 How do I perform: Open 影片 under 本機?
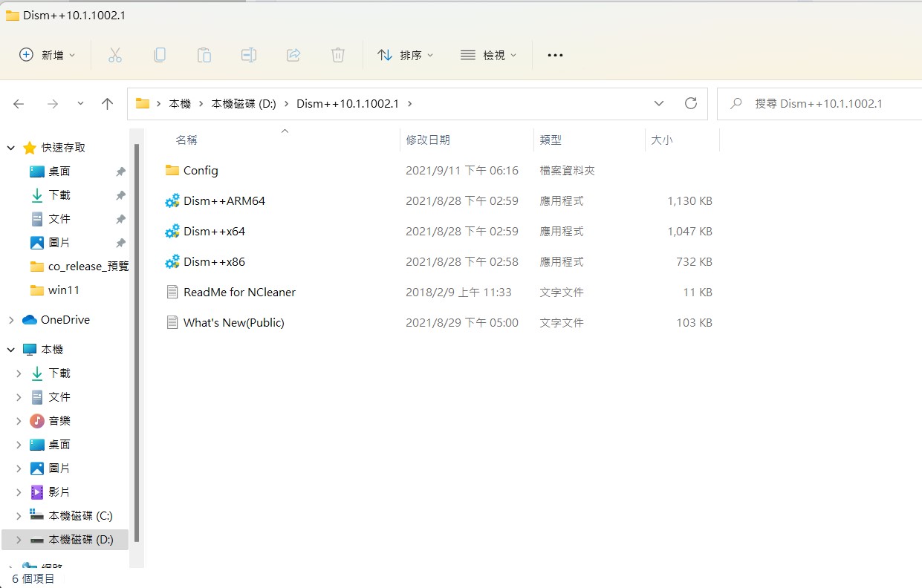point(59,491)
